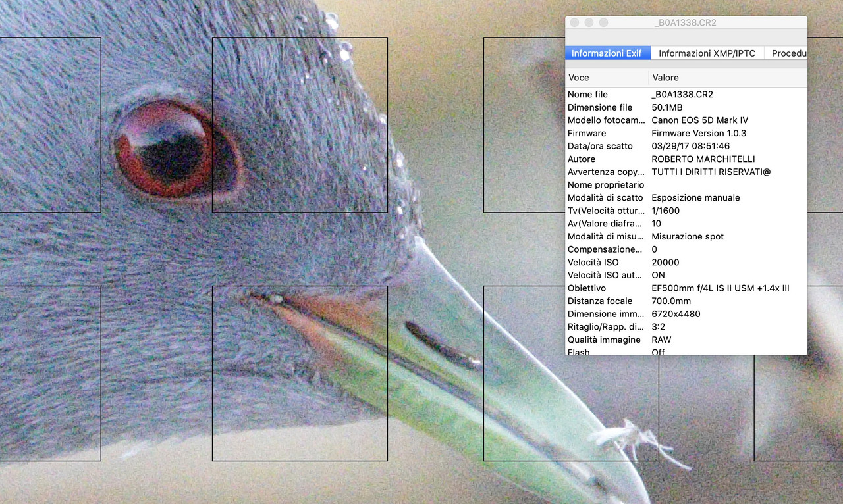Open the partially visible Procedu tab

[x=786, y=53]
